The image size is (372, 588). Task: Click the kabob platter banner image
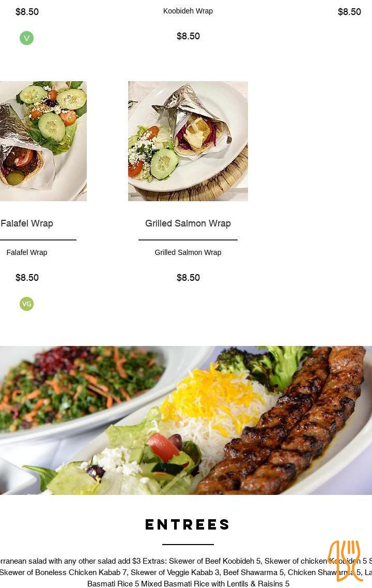click(186, 420)
